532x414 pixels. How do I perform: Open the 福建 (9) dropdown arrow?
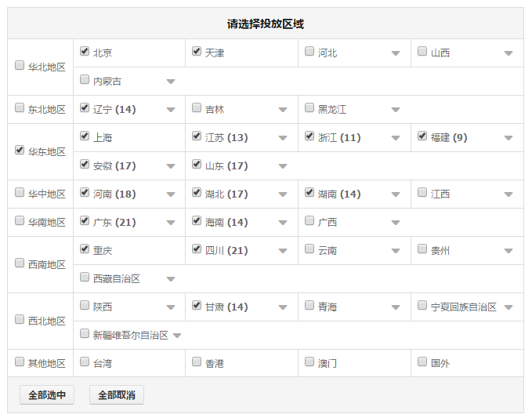coord(508,138)
